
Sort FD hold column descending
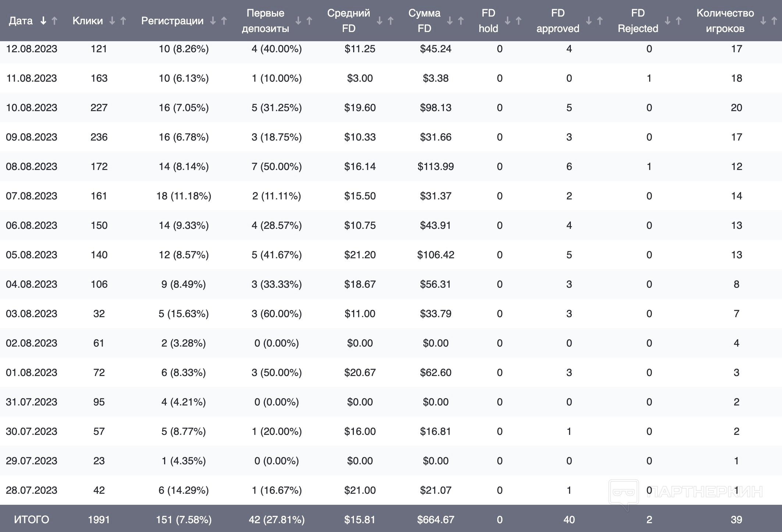508,21
